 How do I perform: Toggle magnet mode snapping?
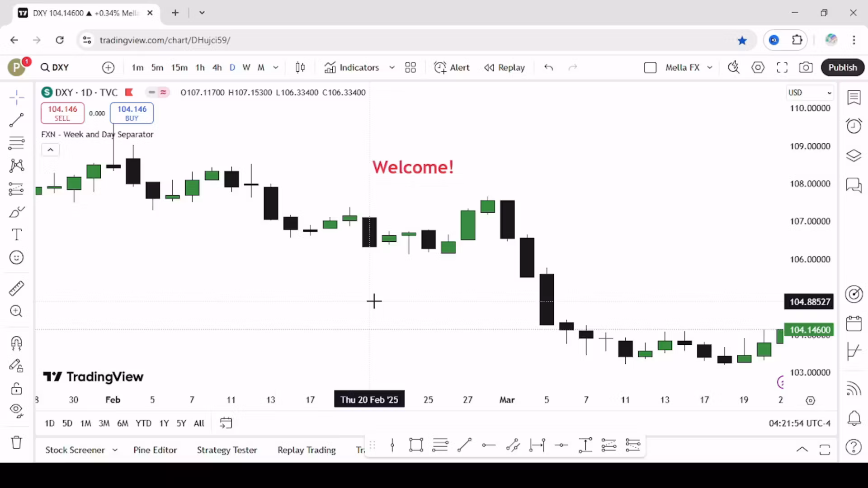pyautogui.click(x=16, y=343)
